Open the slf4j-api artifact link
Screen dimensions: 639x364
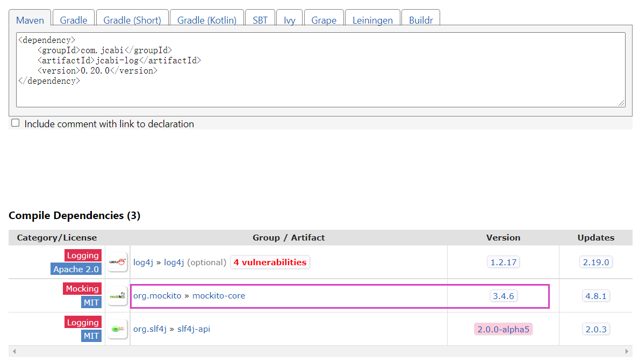(193, 329)
